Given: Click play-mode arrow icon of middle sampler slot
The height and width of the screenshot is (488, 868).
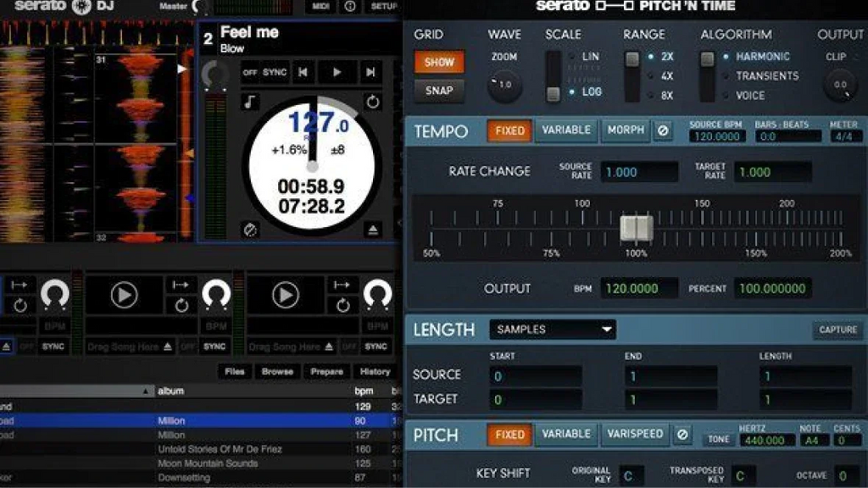Looking at the screenshot, I should (x=181, y=285).
